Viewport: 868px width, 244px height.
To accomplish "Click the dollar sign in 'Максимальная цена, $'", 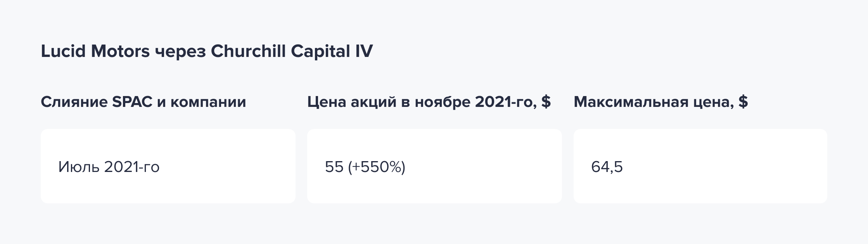I will (743, 101).
